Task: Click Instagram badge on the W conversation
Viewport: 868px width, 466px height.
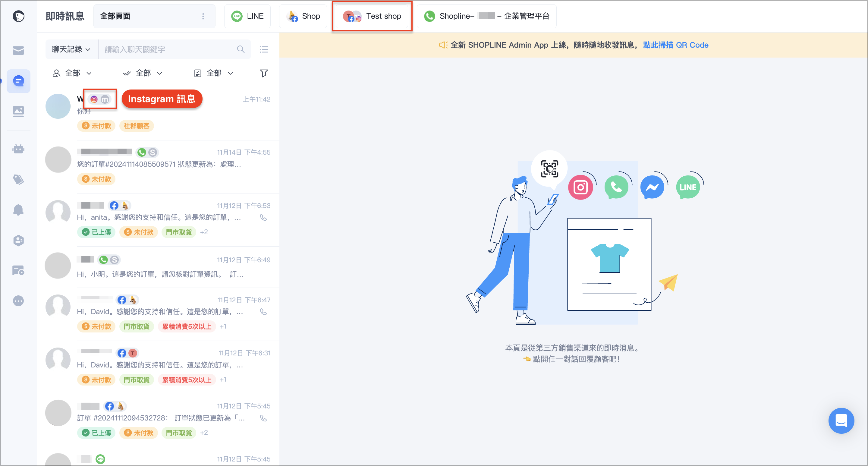Action: pos(94,99)
